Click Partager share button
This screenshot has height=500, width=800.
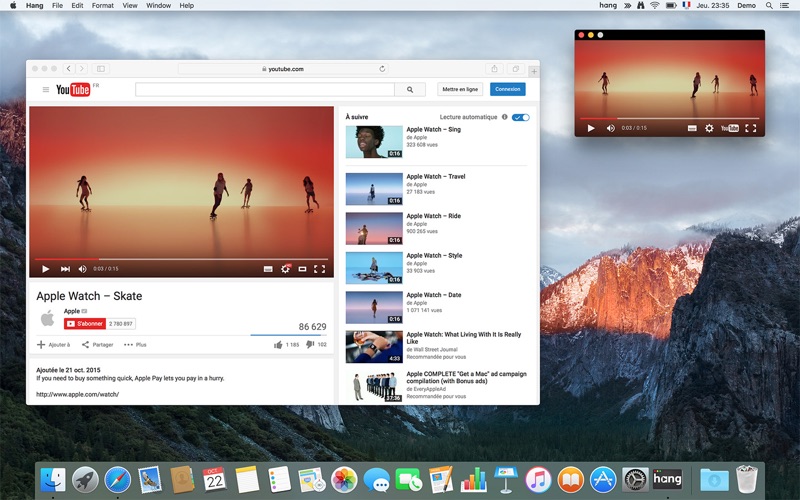pyautogui.click(x=97, y=345)
